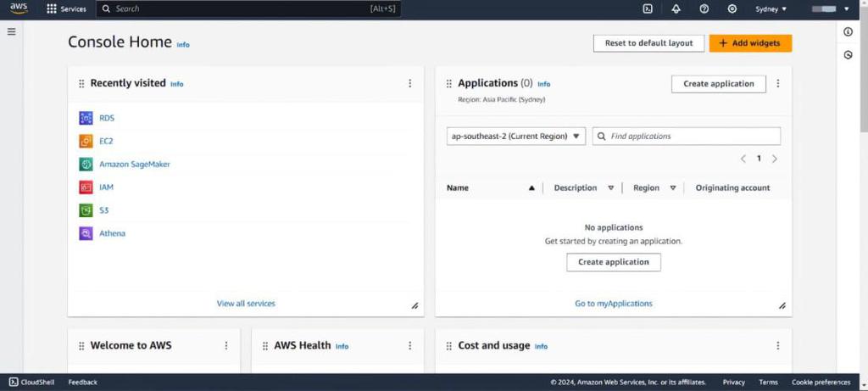The width and height of the screenshot is (868, 391).
Task: Expand the ap-southeast-2 Current Region dropdown
Action: [516, 137]
